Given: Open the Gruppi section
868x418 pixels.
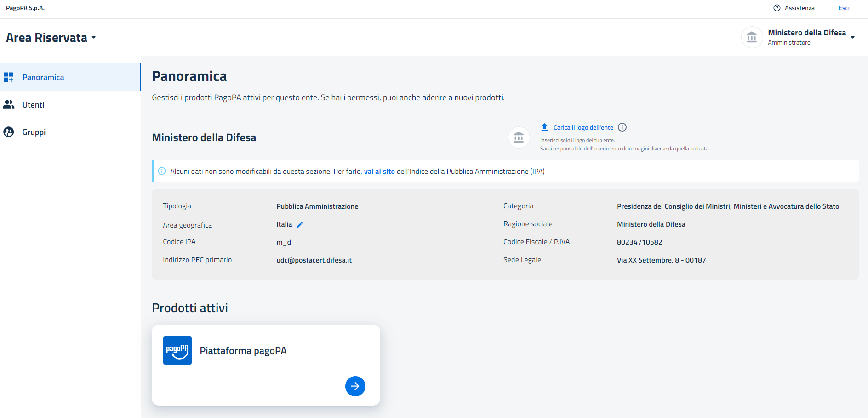Looking at the screenshot, I should coord(34,132).
